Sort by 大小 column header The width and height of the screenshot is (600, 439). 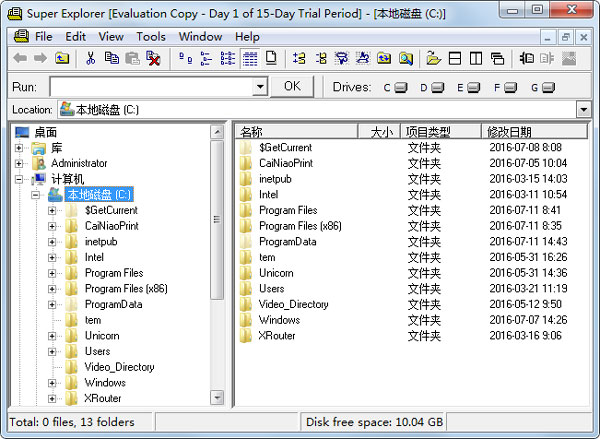coord(379,132)
